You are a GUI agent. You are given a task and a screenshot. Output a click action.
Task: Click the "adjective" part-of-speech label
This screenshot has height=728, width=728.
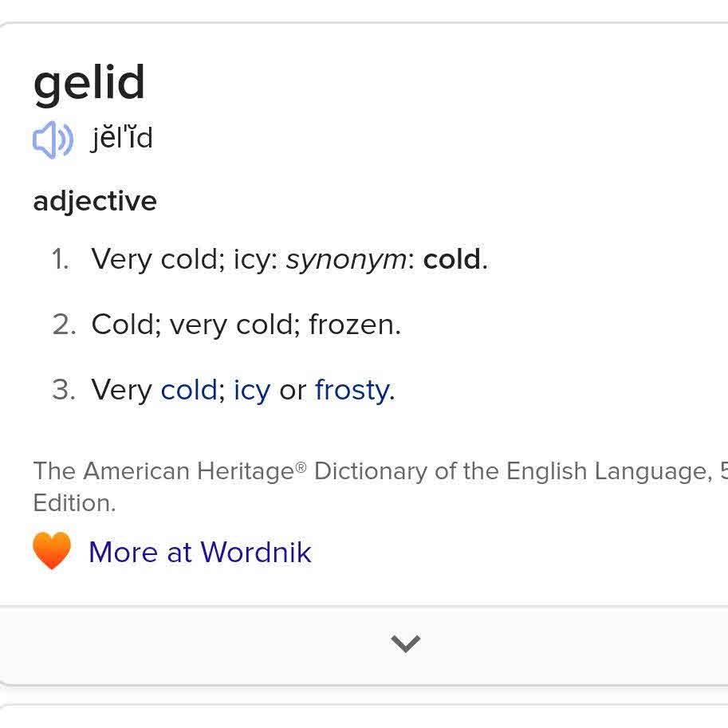95,201
